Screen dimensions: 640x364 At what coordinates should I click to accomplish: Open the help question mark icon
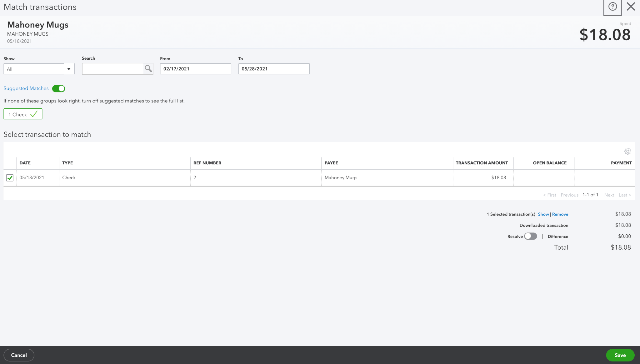(612, 7)
